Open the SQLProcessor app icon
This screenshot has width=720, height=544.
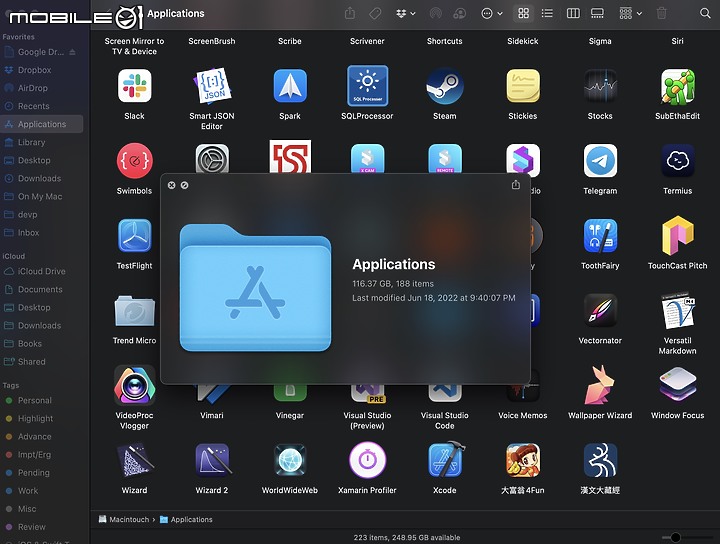367,86
